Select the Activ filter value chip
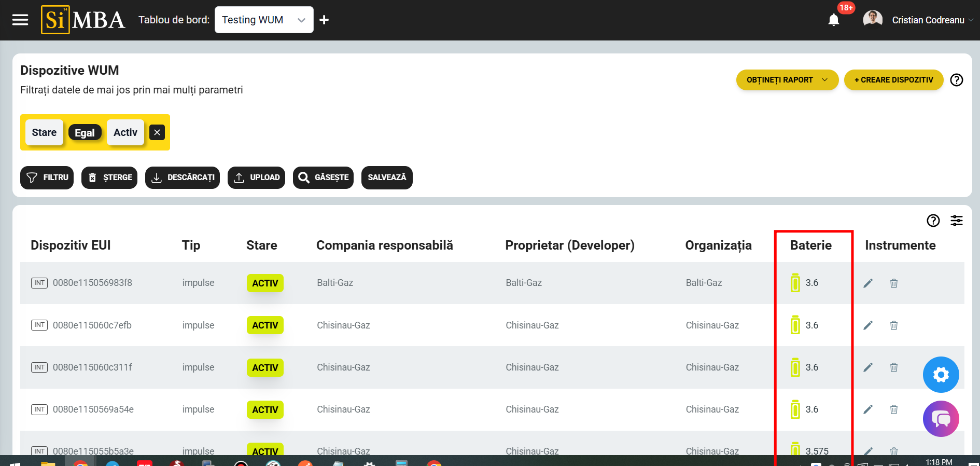Image resolution: width=980 pixels, height=466 pixels. [125, 132]
